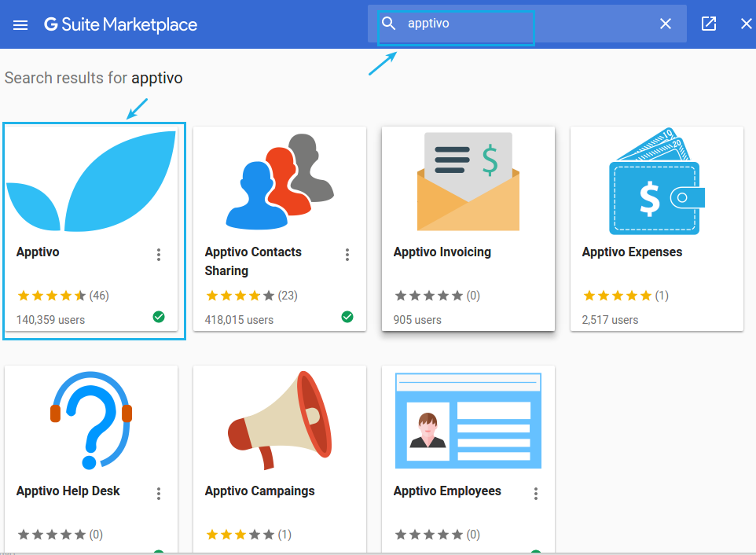Click 140,359 users text
The height and width of the screenshot is (555, 756).
coord(50,320)
